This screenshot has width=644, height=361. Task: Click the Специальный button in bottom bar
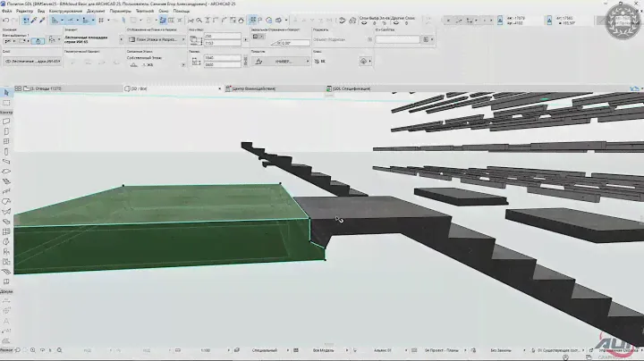(266, 350)
